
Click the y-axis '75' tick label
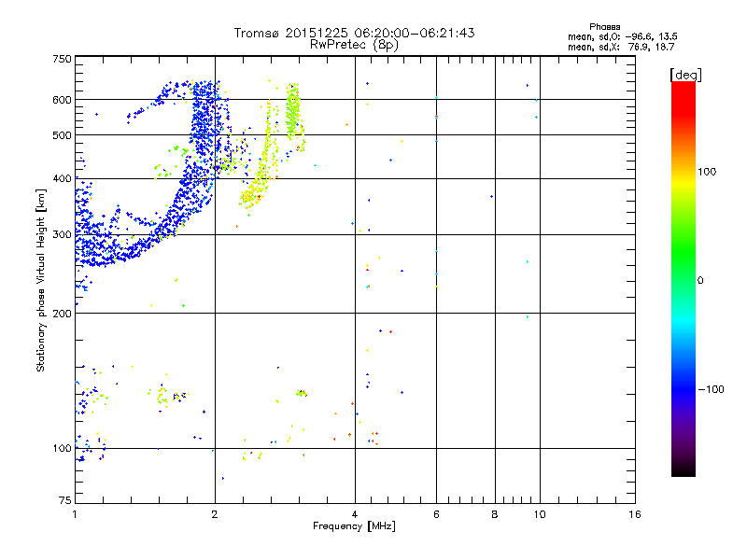65,500
